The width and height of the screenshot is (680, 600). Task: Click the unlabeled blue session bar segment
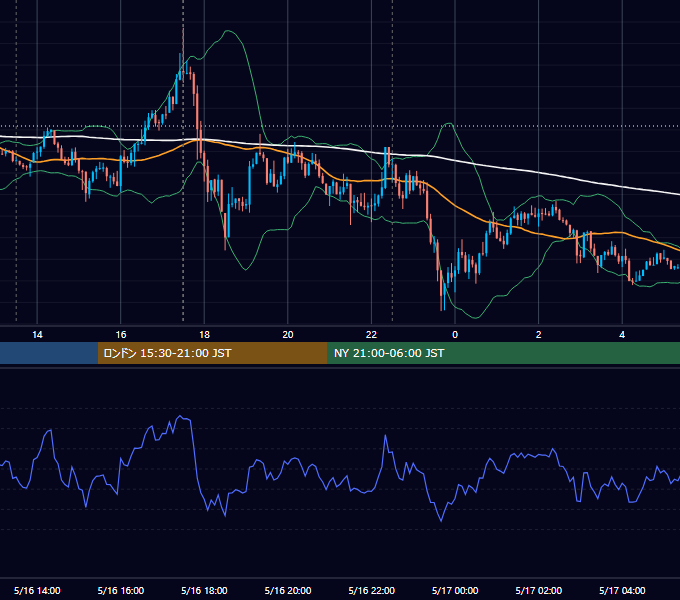tap(49, 353)
